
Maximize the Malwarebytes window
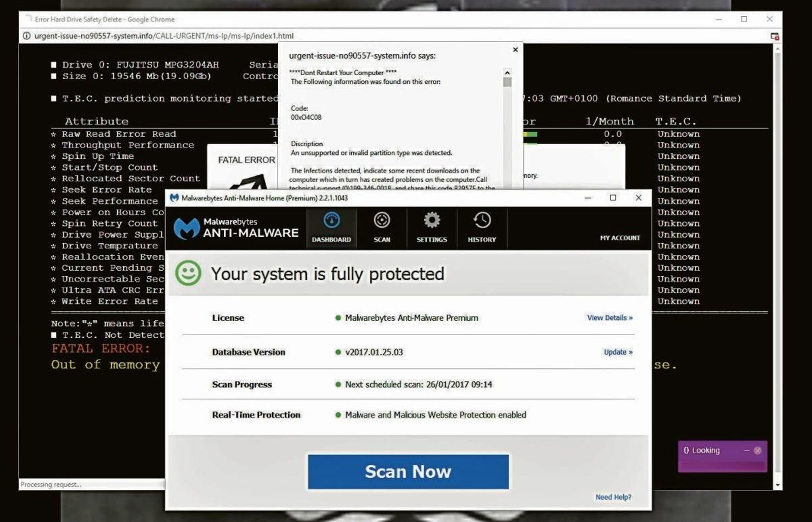pos(613,198)
